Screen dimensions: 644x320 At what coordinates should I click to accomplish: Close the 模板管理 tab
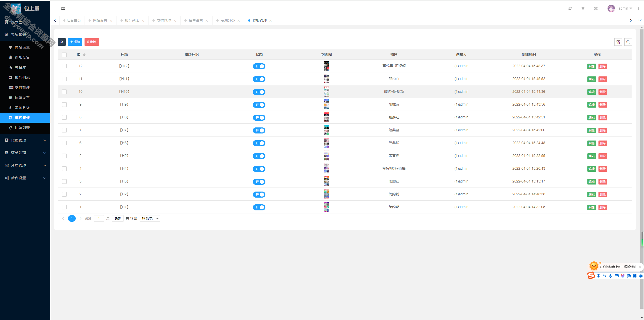(270, 21)
